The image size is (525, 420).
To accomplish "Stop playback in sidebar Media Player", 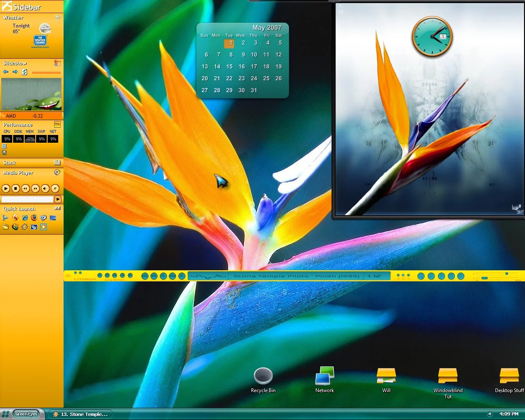I will click(16, 189).
